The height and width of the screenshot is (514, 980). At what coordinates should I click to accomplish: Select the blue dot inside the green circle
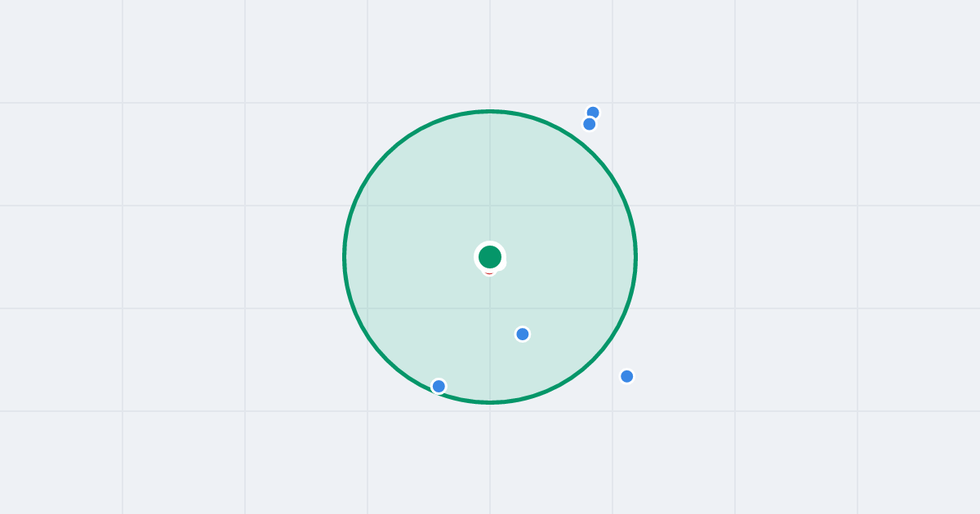[523, 334]
